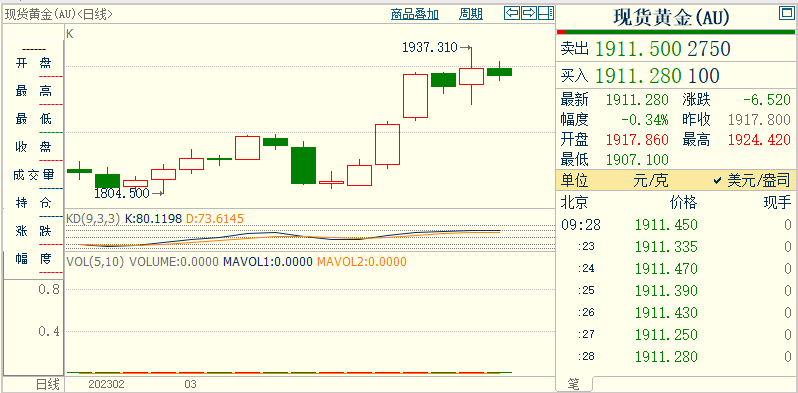Viewport: 798px width, 393px height.
Task: Maximize the 现货黄金(AU) quote panel
Action: tap(786, 14)
